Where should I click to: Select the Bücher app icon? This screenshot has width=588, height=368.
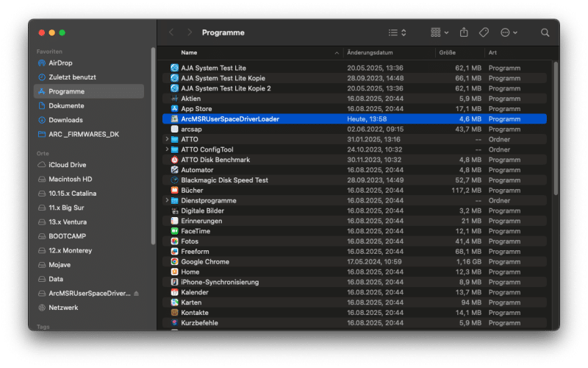click(x=174, y=191)
